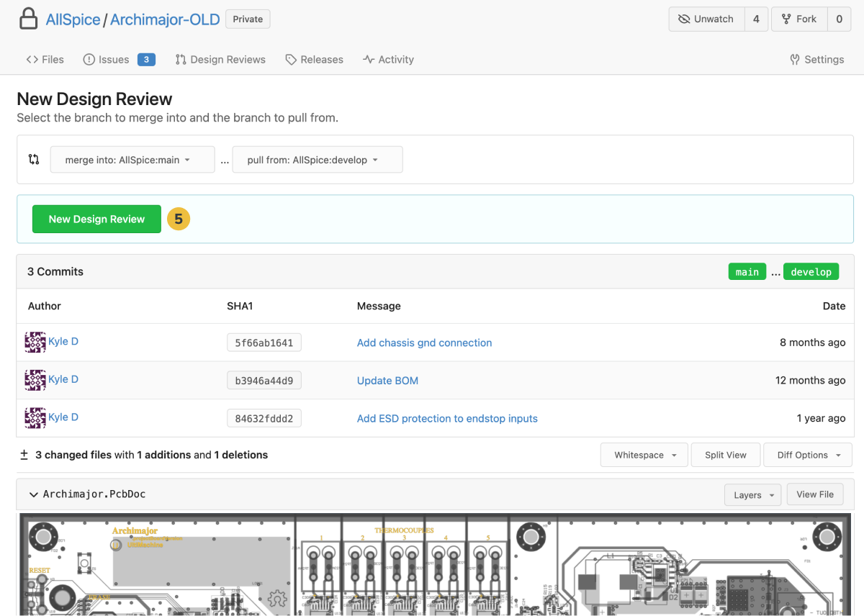
Task: Click the branch compare arrows icon
Action: [34, 160]
